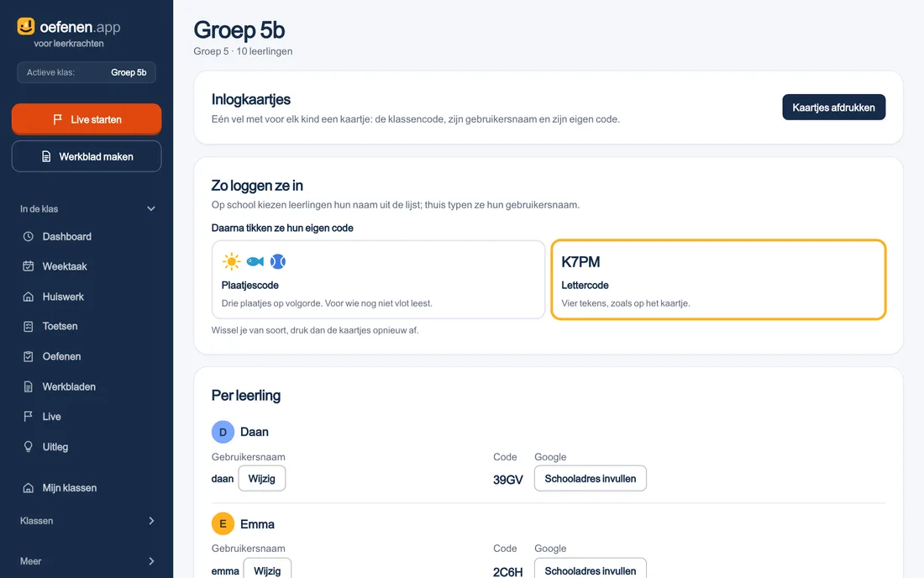The width and height of the screenshot is (924, 578).
Task: Click the Toetsen sidebar icon
Action: tap(29, 327)
